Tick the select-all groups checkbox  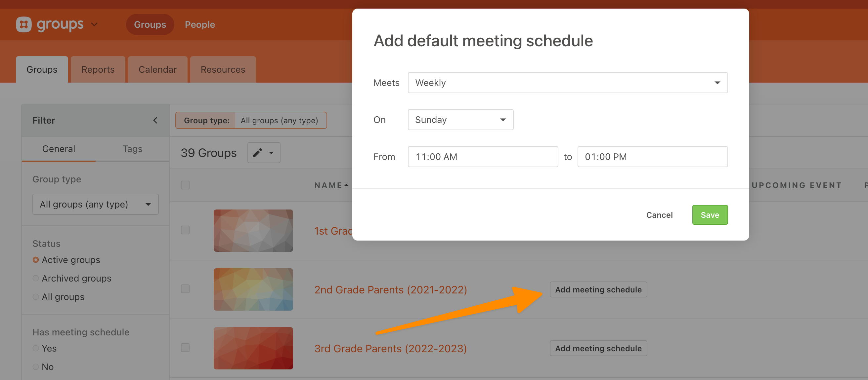pyautogui.click(x=185, y=185)
